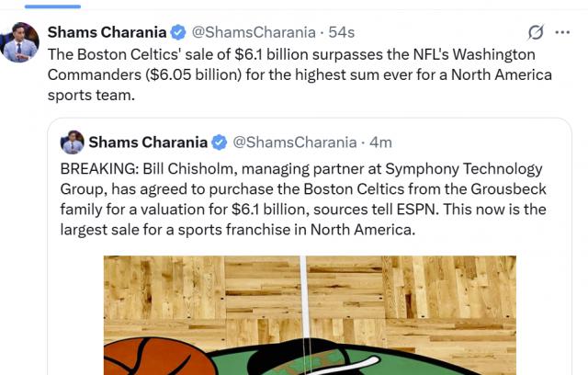Click Shams Charania's profile avatar on main tweet

tap(20, 42)
